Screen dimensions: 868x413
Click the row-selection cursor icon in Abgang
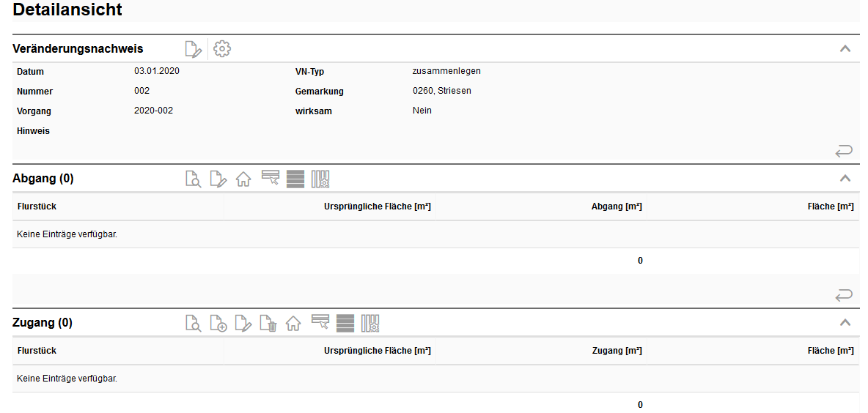coord(271,178)
